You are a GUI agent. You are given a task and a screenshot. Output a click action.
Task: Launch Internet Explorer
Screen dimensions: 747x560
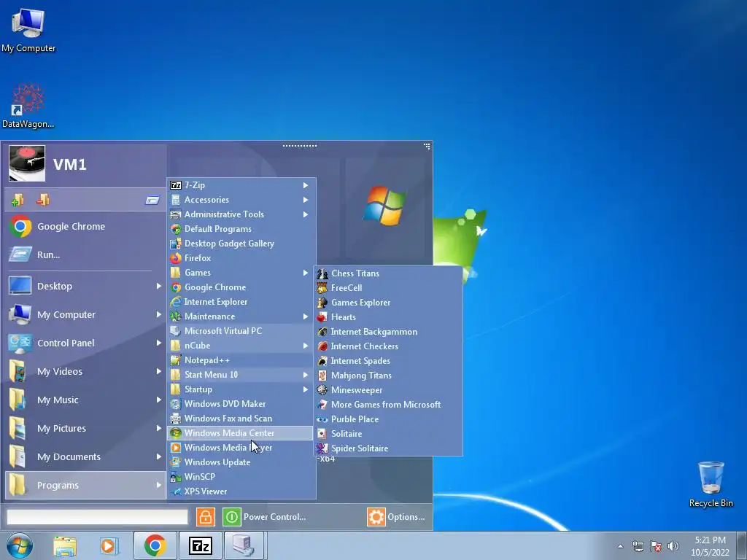(x=241, y=302)
